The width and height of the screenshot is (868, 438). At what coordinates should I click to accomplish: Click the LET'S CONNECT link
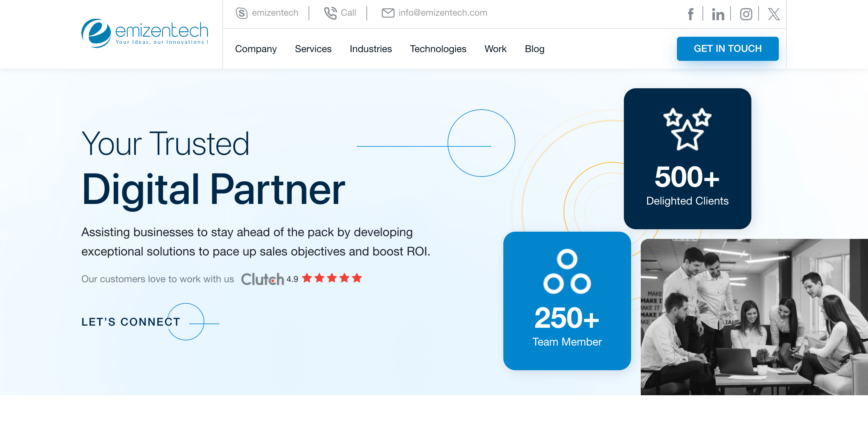131,322
